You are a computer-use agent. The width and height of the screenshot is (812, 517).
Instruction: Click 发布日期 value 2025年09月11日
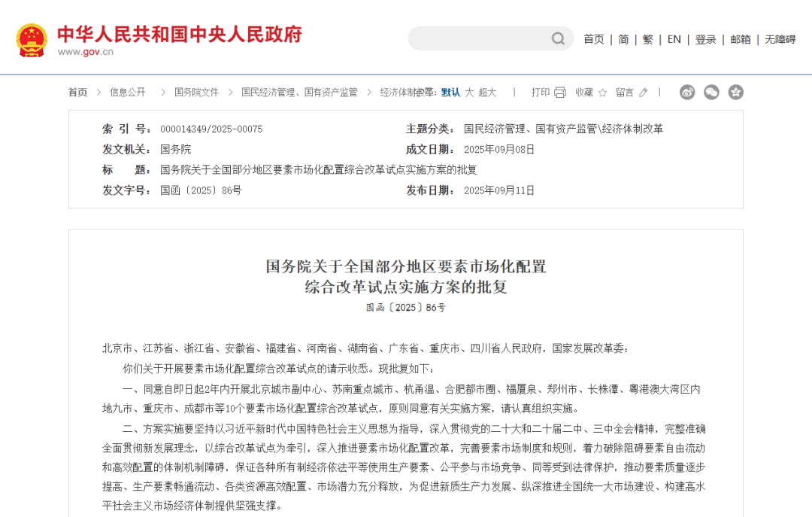pos(498,190)
